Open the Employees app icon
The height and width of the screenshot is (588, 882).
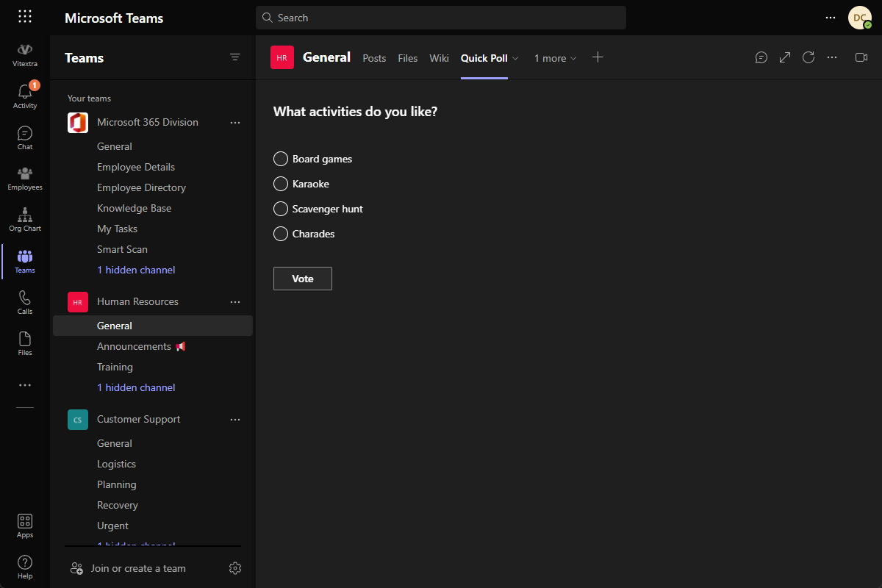click(x=25, y=179)
